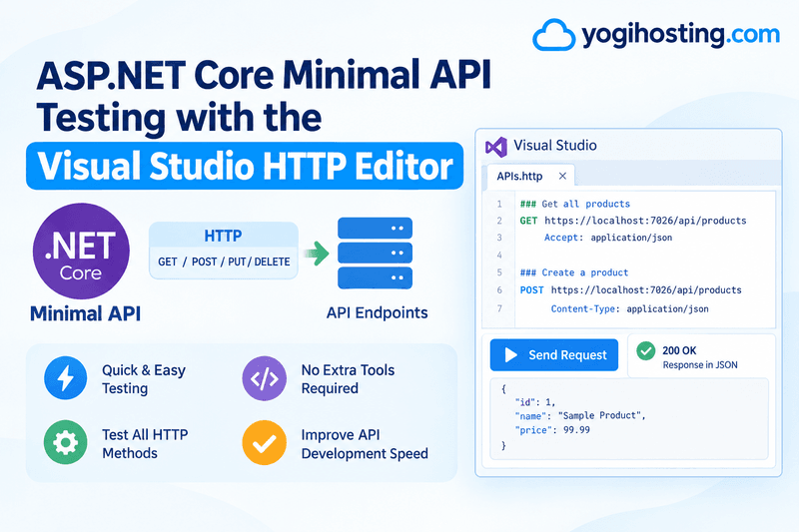Click 'Response in JSON' text
Image resolution: width=799 pixels, height=532 pixels.
point(700,365)
